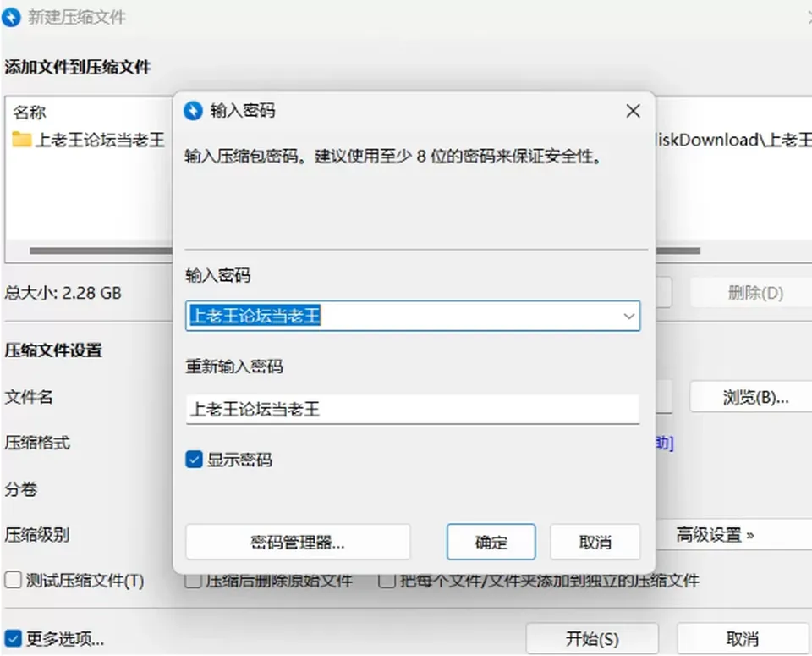Click the 重新输入密码 label

[234, 367]
